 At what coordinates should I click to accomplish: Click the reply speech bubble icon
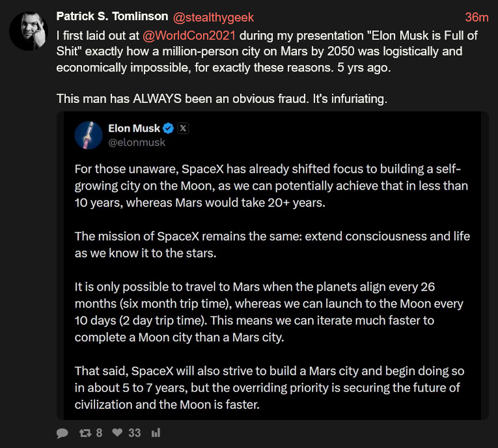click(x=62, y=433)
